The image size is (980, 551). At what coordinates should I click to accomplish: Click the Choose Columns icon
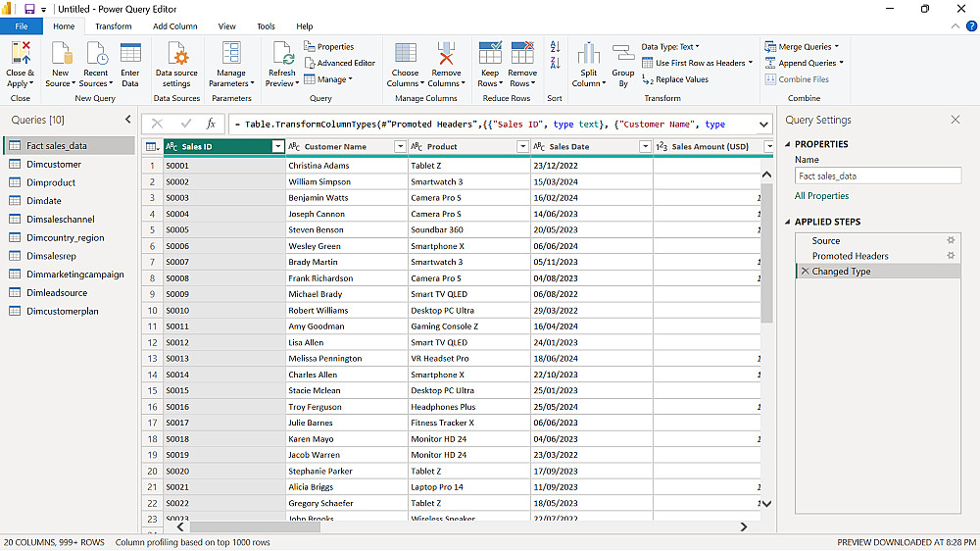405,54
